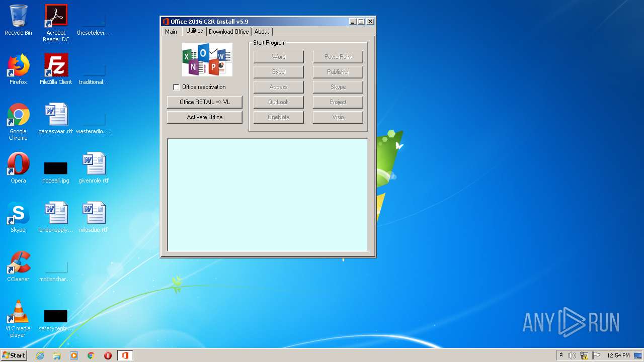The image size is (644, 362).
Task: Click Chrome icon in taskbar
Action: [x=91, y=355]
